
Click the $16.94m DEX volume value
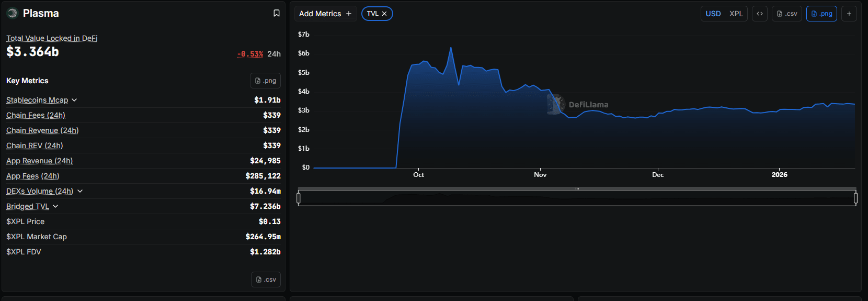pos(265,191)
